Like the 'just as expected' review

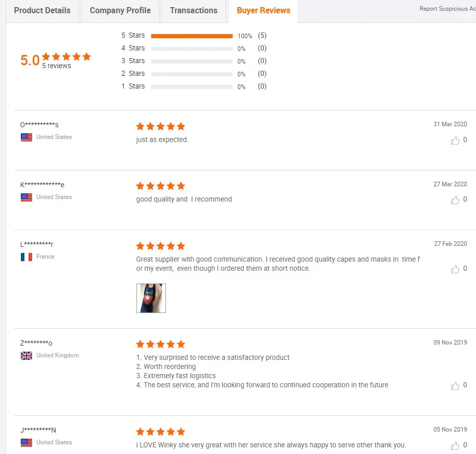click(x=455, y=140)
